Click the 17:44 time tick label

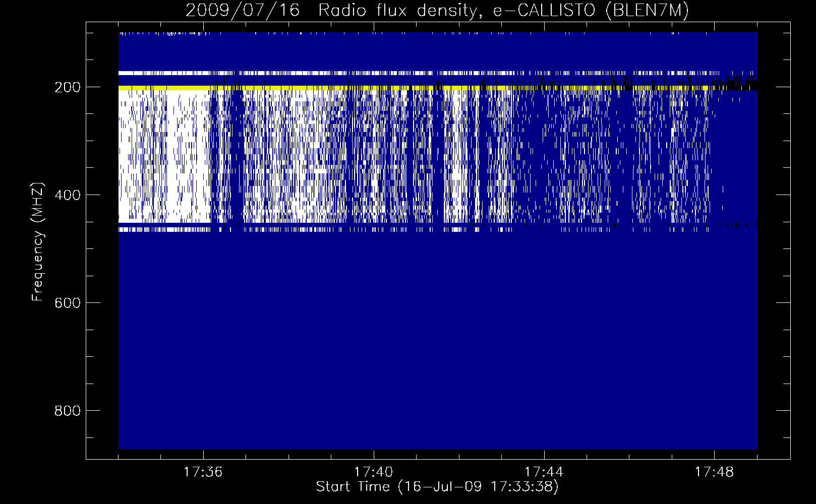(x=544, y=472)
